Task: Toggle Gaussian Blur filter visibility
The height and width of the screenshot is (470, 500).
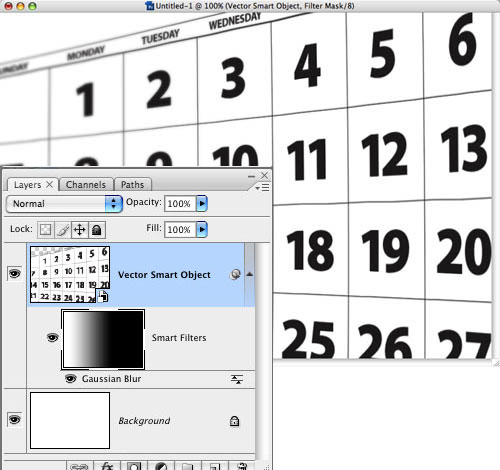Action: pos(70,379)
